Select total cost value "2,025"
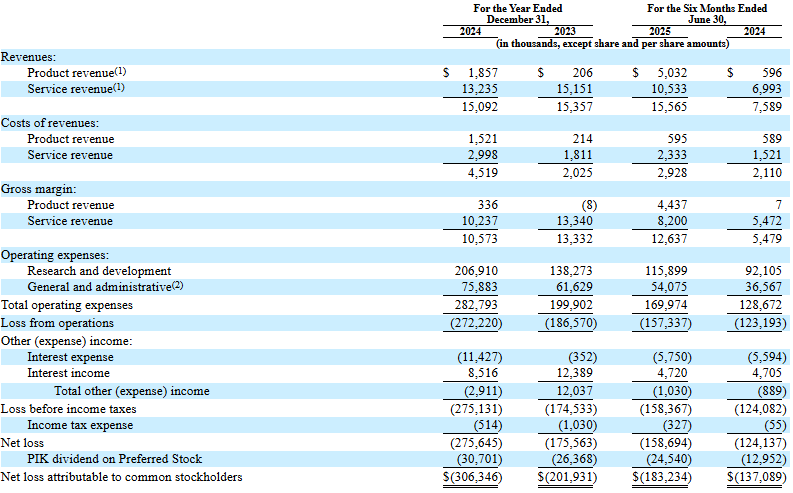The height and width of the screenshot is (493, 793). coord(578,173)
